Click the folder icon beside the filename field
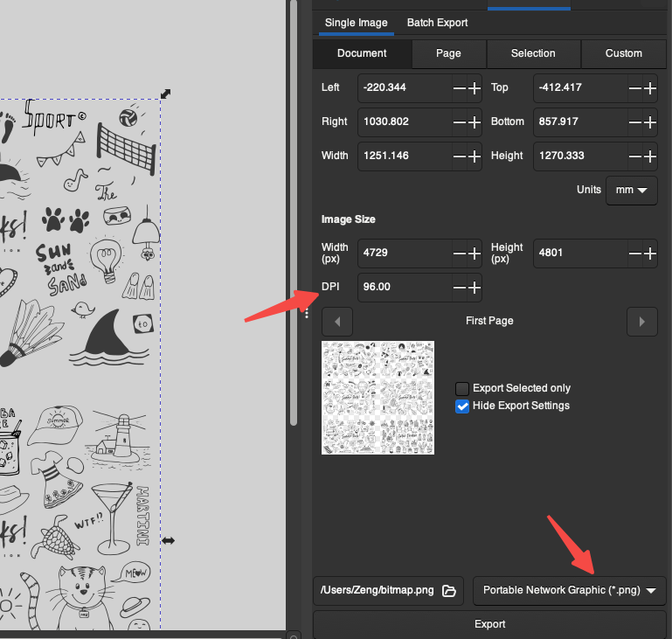 coord(449,591)
